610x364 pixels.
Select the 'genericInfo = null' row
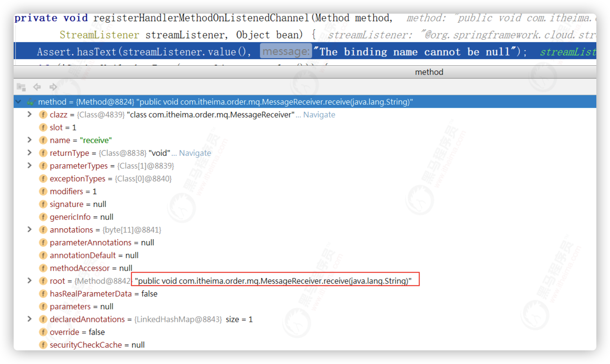tap(305, 217)
